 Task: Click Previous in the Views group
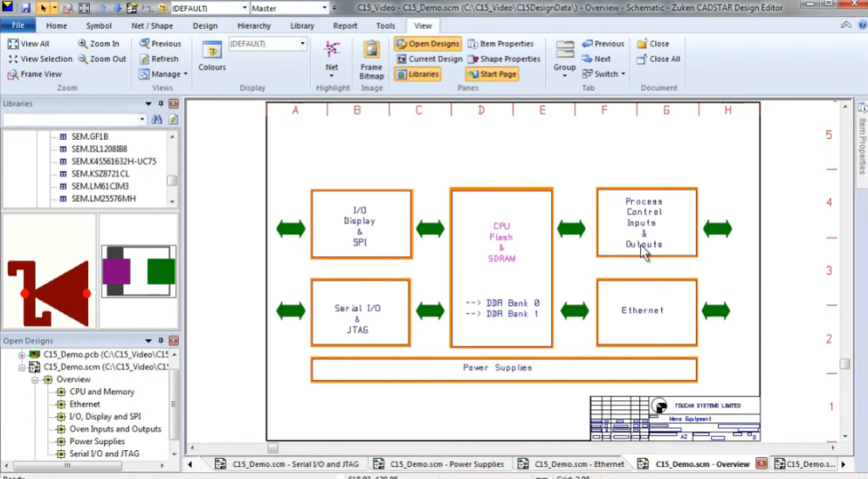160,43
